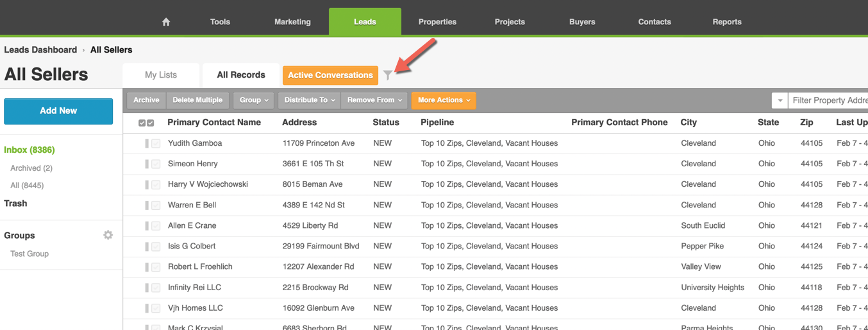Open the filter field selector dropdown arrow
This screenshot has height=330, width=868.
(x=780, y=101)
